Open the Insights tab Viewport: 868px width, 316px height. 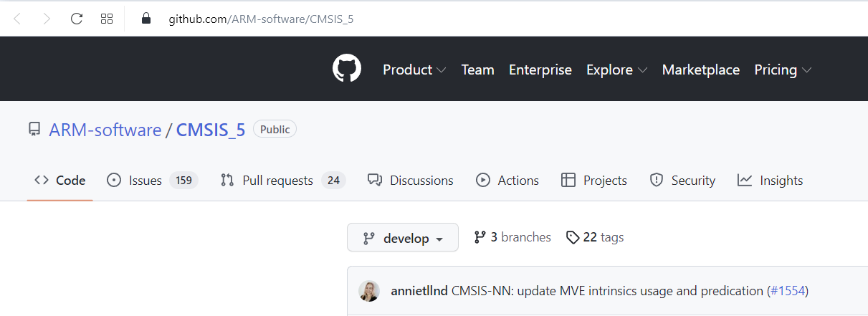771,181
